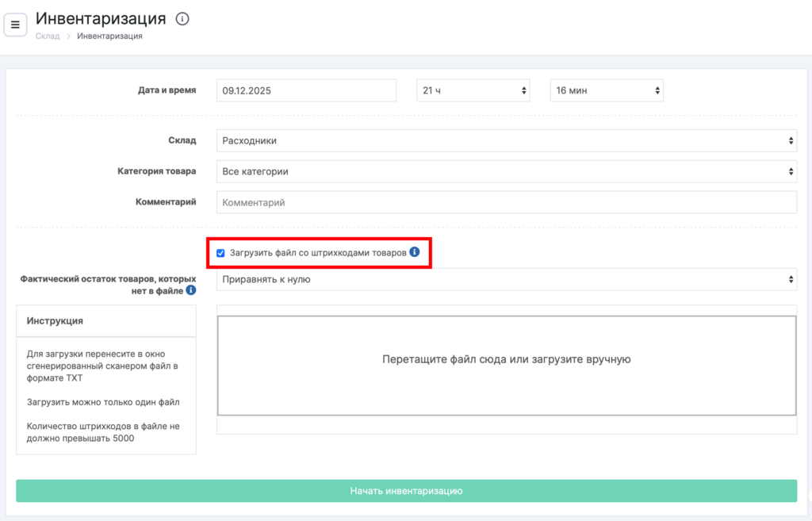Uncheck the barcode file upload checkbox
This screenshot has width=812, height=521.
tap(220, 253)
